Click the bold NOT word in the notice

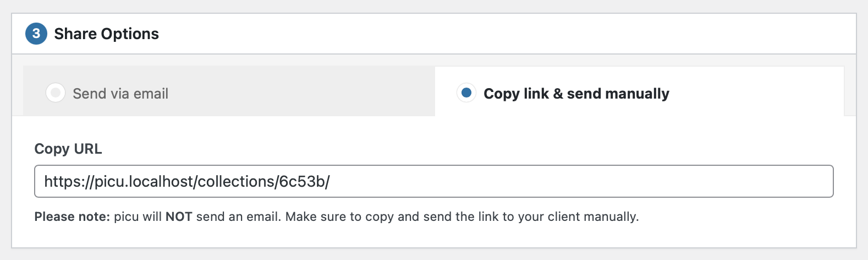point(179,217)
